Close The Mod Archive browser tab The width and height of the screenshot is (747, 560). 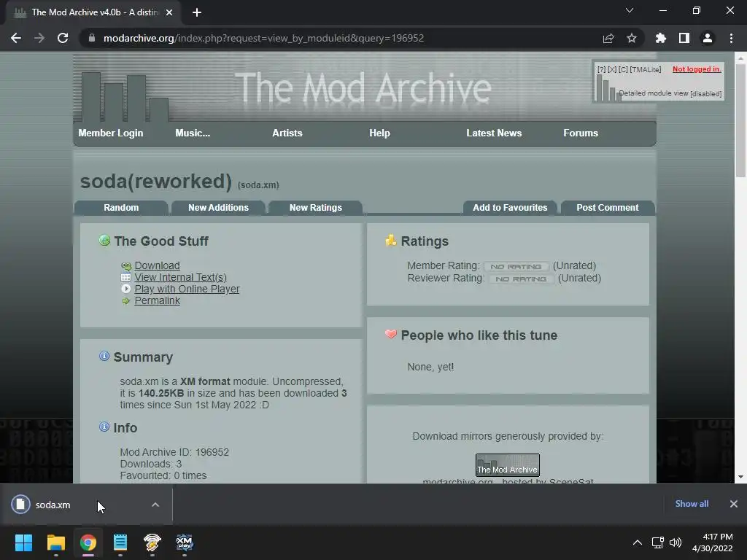(169, 12)
